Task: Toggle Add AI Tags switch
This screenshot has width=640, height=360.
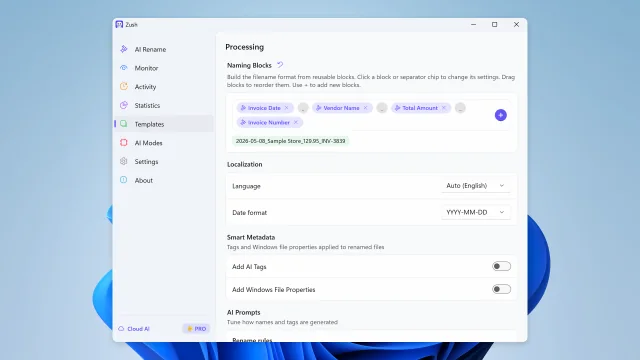Action: [x=501, y=266]
